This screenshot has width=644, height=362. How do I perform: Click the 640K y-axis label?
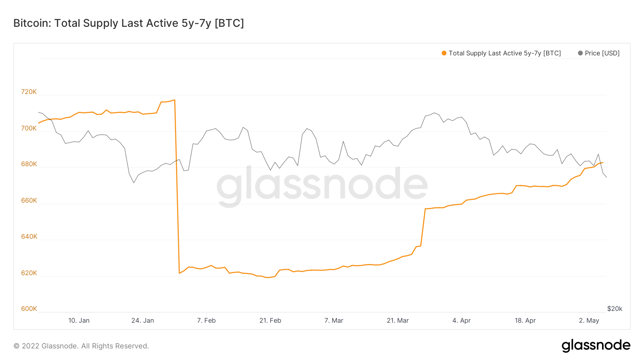point(29,237)
